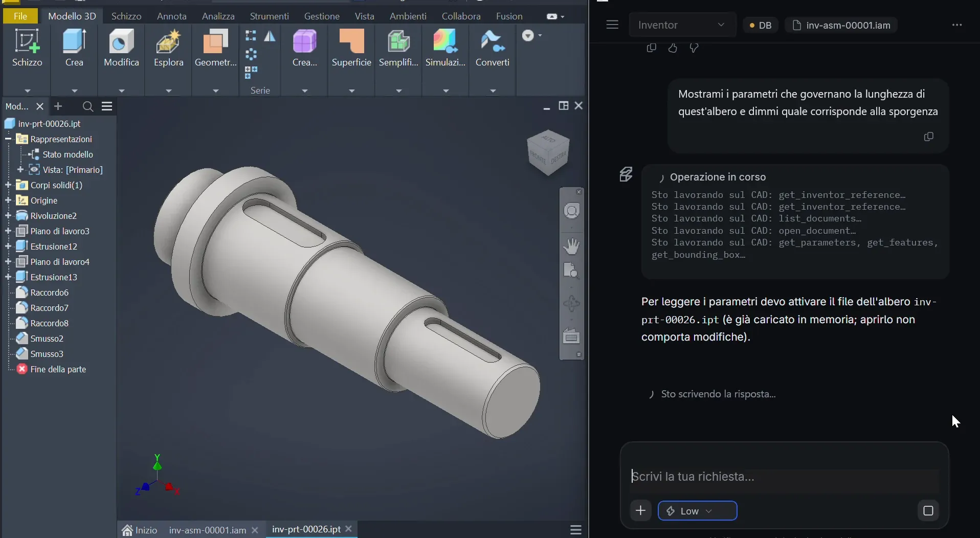Expand the Estrusione12 feature node
980x538 pixels.
[8, 246]
